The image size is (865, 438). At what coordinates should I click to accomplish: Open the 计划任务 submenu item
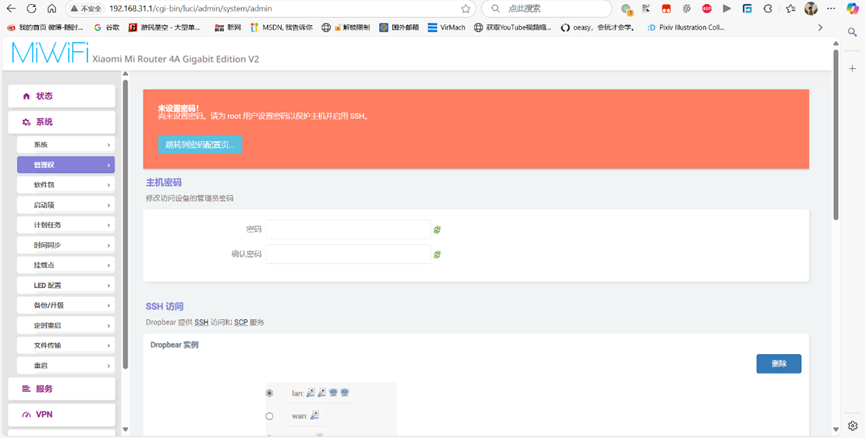point(65,225)
